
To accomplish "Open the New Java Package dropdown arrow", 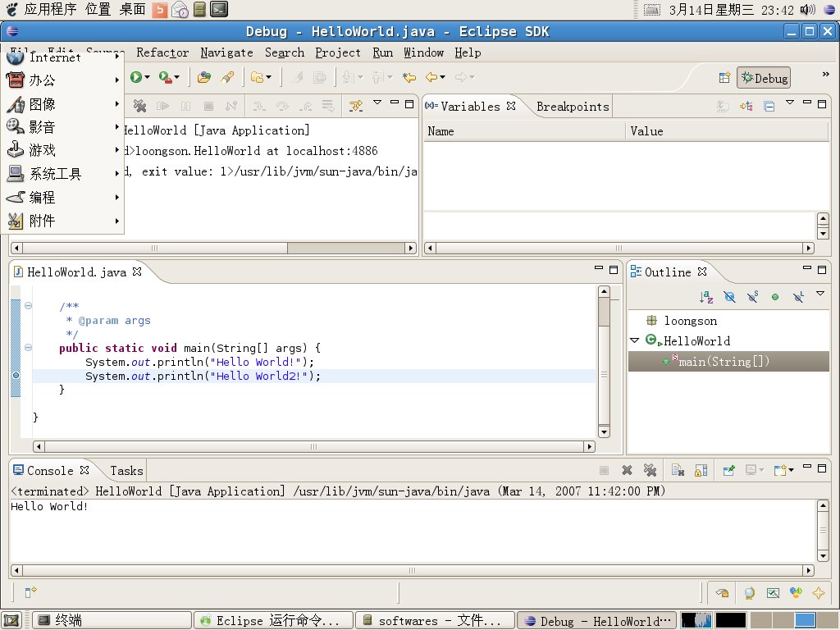I will [x=269, y=77].
